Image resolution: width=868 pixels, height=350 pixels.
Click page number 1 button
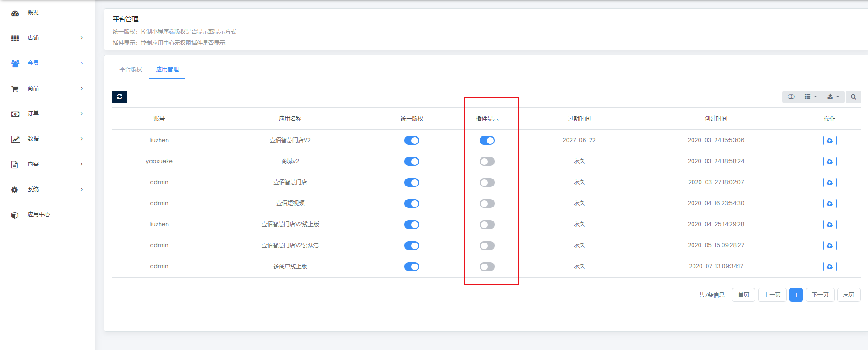[x=796, y=295]
